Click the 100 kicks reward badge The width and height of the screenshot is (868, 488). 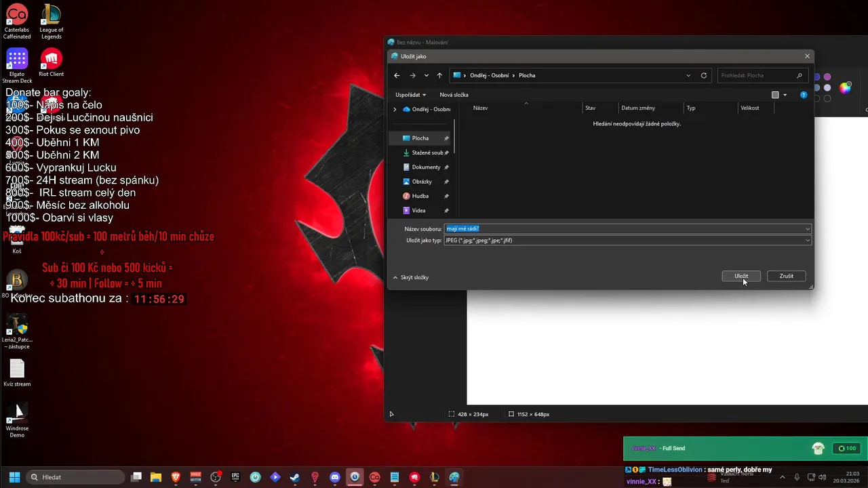(x=847, y=448)
